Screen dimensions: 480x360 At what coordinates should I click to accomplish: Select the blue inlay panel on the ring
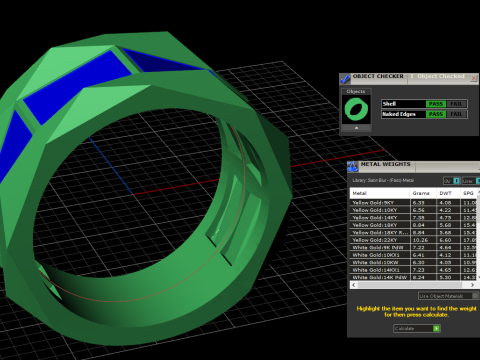[x=77, y=87]
